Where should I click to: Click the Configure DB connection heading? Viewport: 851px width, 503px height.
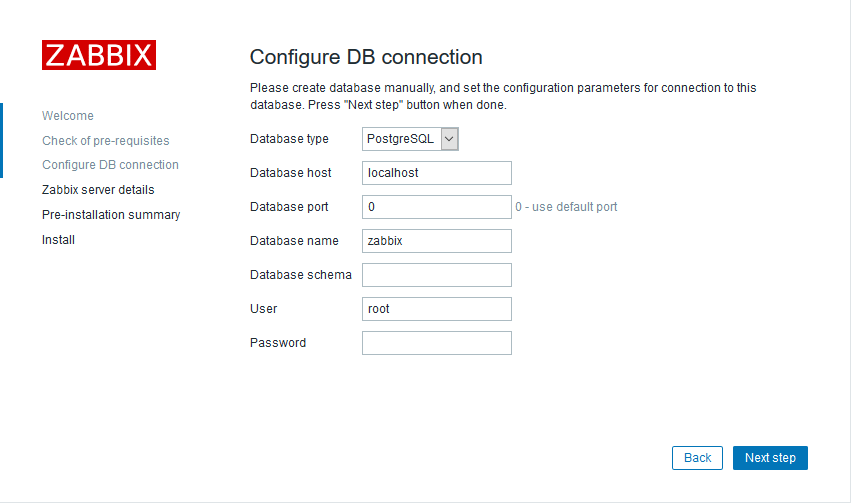pyautogui.click(x=366, y=57)
